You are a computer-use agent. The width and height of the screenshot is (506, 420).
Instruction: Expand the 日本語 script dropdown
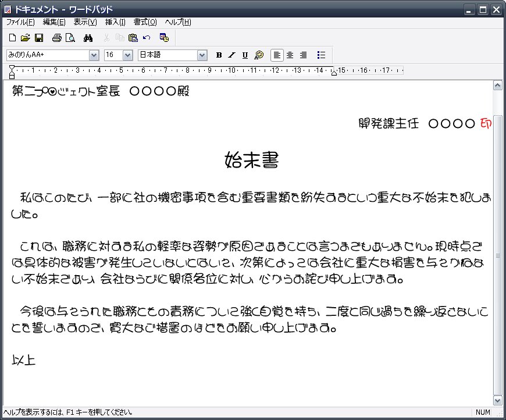click(x=202, y=55)
